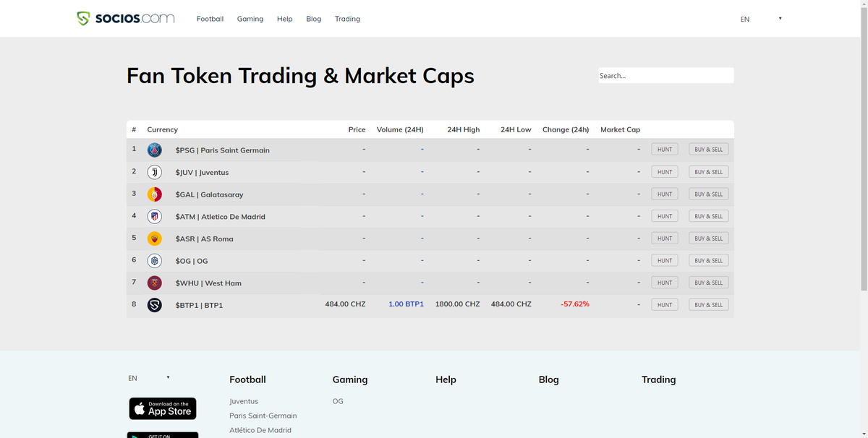
Task: Click the West Ham club logo
Action: point(155,283)
